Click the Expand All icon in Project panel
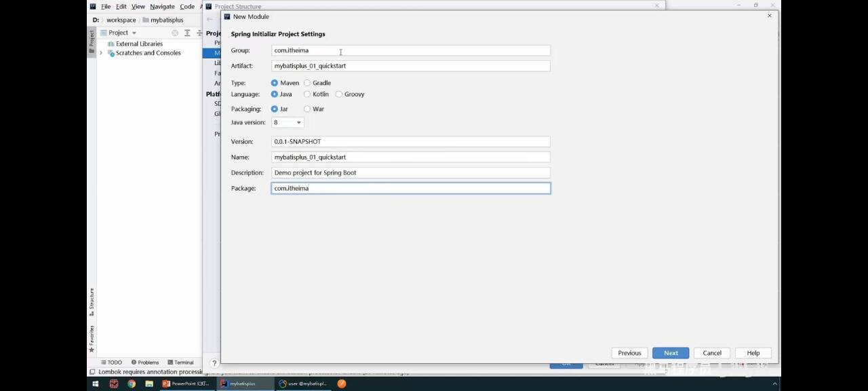This screenshot has height=391, width=868. [187, 33]
